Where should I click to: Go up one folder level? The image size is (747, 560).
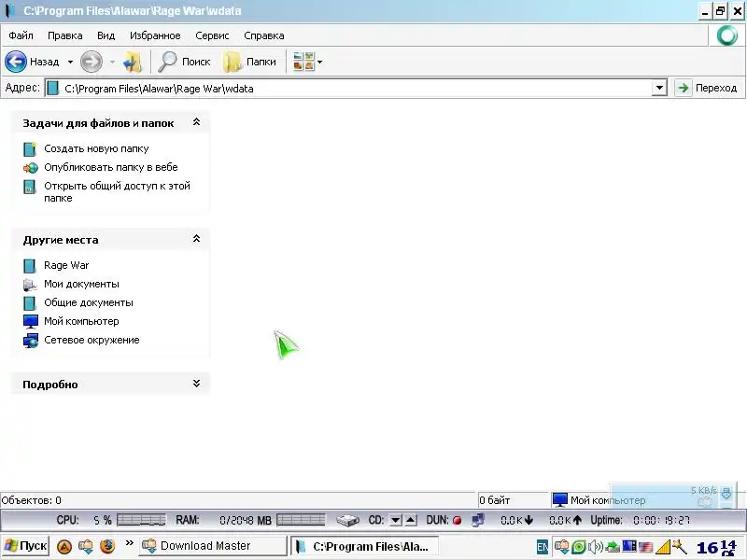pos(133,62)
